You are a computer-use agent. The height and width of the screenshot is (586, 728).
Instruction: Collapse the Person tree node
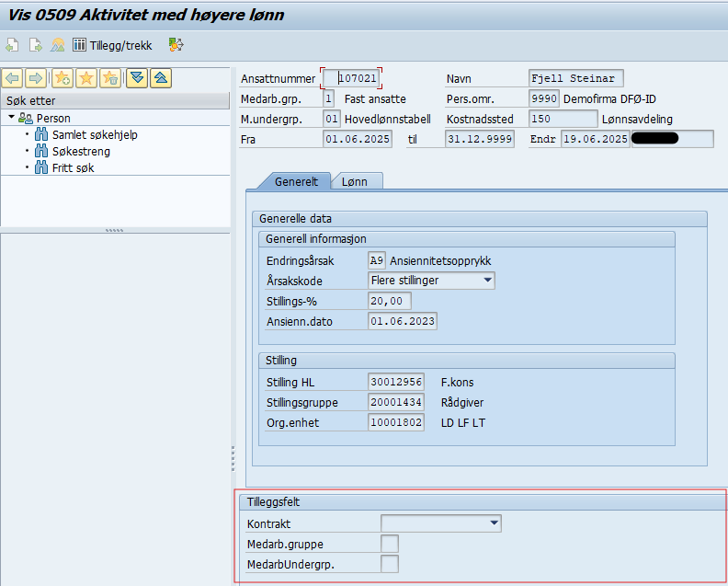point(11,117)
